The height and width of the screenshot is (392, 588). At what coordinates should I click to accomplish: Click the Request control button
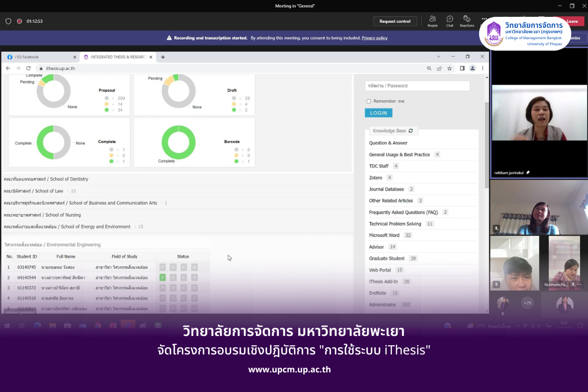[x=395, y=21]
